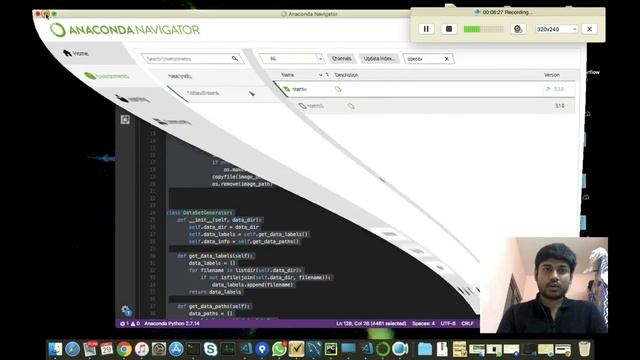
Task: Click the errors and warnings indicator in VS Code status bar
Action: pos(130,323)
